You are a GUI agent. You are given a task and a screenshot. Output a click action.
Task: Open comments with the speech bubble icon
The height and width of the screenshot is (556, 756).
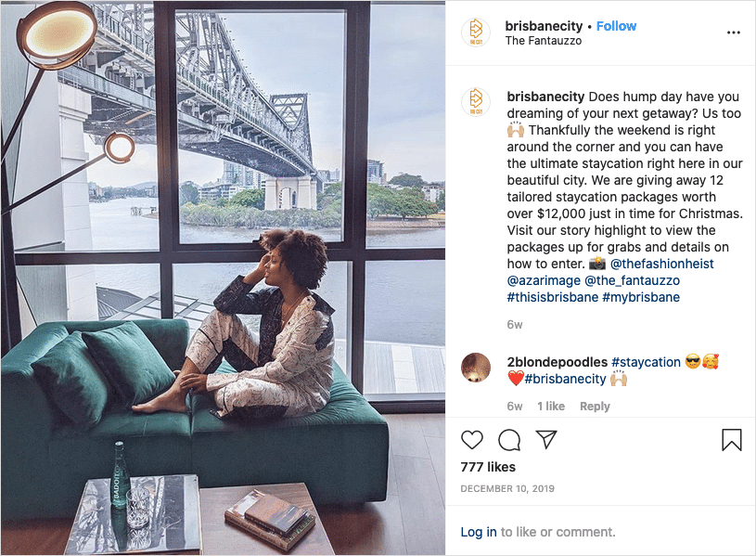pos(509,439)
